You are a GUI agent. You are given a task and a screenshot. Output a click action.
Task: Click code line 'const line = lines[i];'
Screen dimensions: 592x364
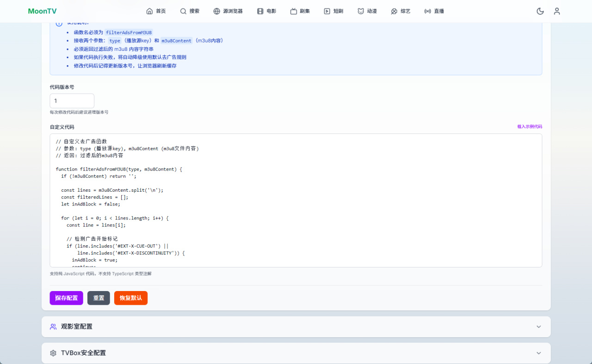[96, 225]
